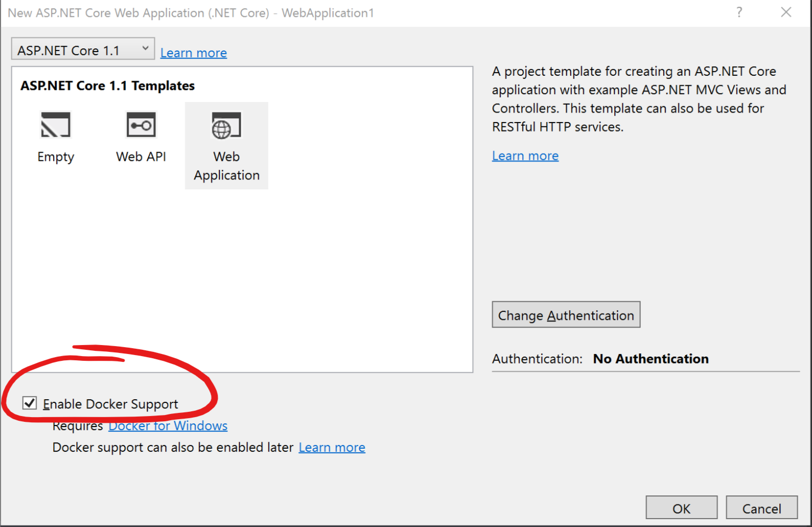Click the Change Authentication button

coord(566,315)
